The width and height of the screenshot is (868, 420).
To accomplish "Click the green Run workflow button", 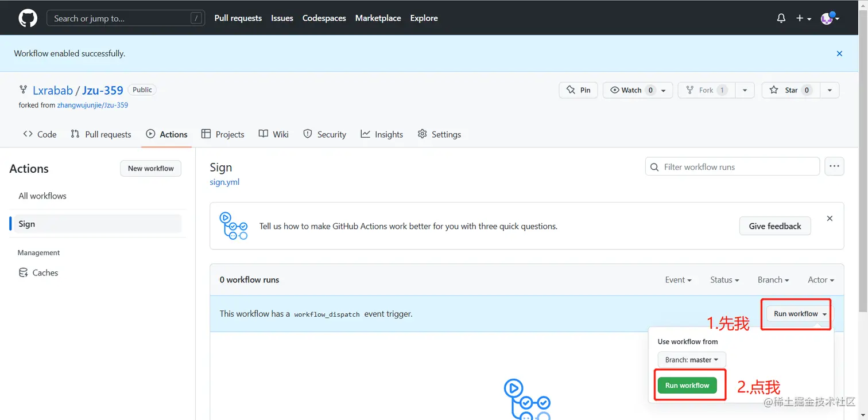I will point(687,386).
